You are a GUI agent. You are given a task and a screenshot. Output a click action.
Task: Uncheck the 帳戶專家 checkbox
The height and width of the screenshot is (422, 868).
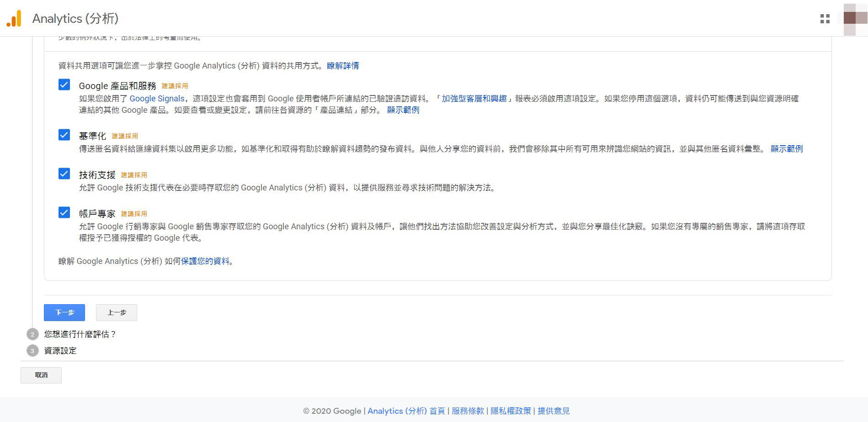click(x=64, y=213)
